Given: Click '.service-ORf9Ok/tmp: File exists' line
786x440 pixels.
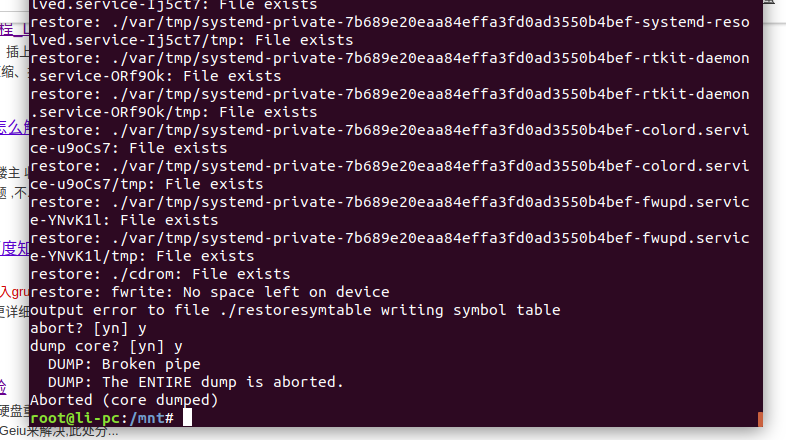Looking at the screenshot, I should coord(173,112).
